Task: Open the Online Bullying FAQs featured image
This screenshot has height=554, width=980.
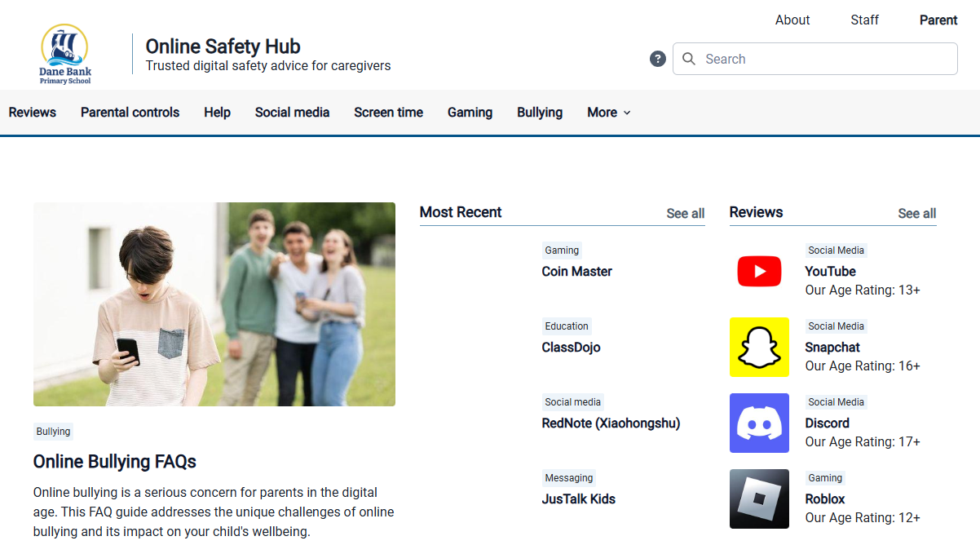Action: 214,304
